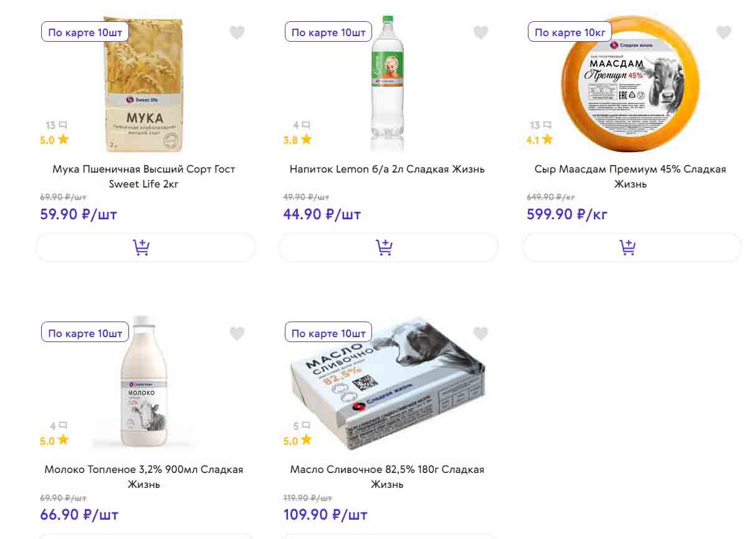Open reviews comment icon for flour
756x539 pixels.
point(62,125)
